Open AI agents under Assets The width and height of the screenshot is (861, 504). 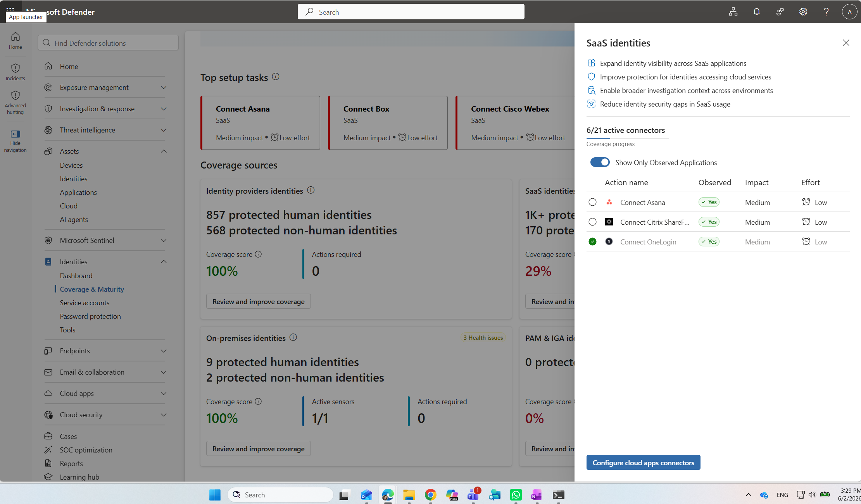tap(74, 220)
